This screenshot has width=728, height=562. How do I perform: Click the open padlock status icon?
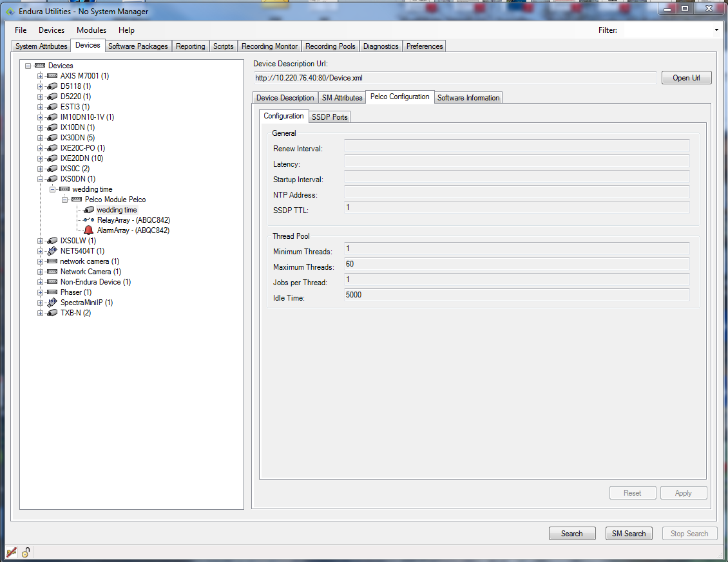(26, 552)
